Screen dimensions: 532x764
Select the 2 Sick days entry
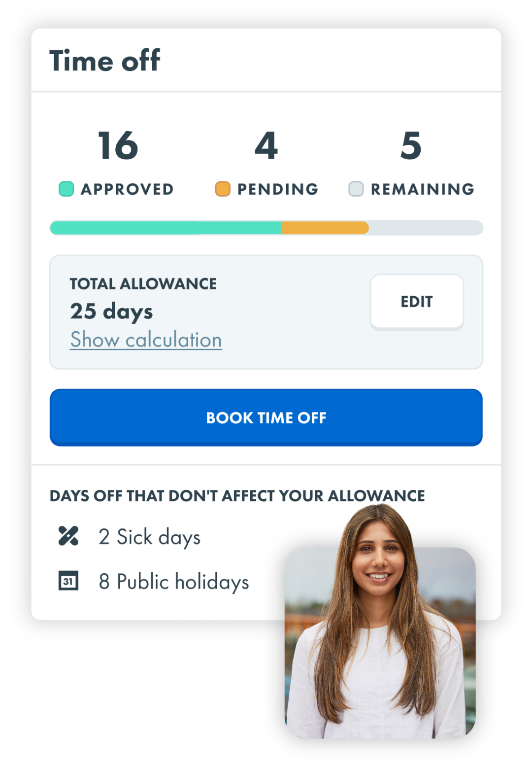[149, 537]
